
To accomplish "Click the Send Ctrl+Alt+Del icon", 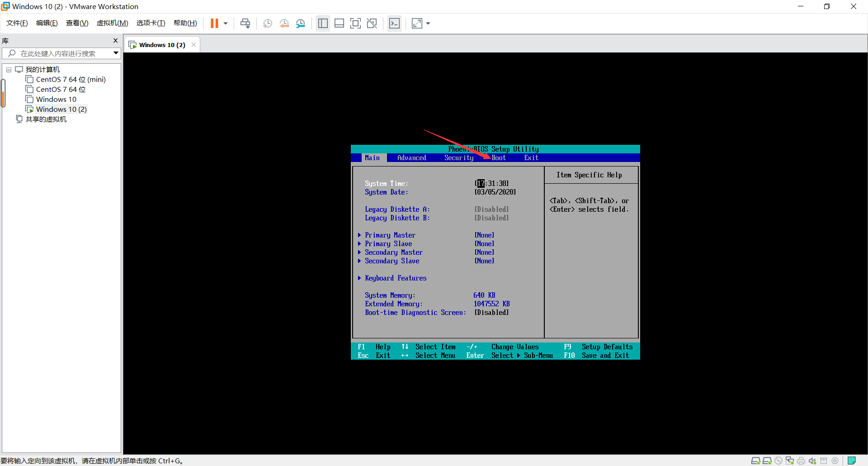I will click(x=245, y=23).
